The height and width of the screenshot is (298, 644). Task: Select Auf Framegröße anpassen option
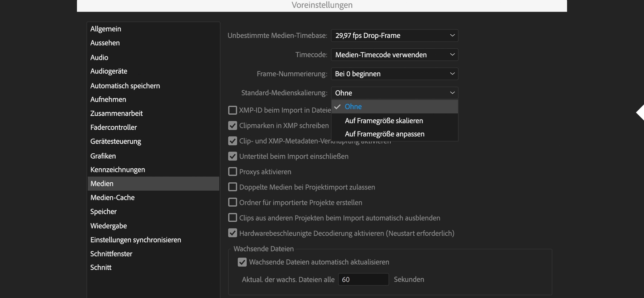(385, 134)
